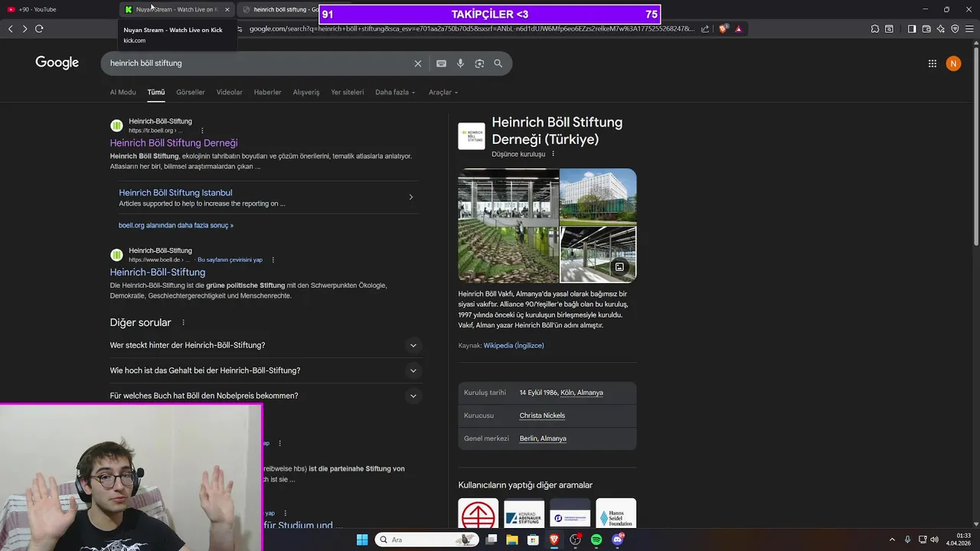Open the Heinrich Böll Stiftung Istanbul sitelink

(175, 193)
